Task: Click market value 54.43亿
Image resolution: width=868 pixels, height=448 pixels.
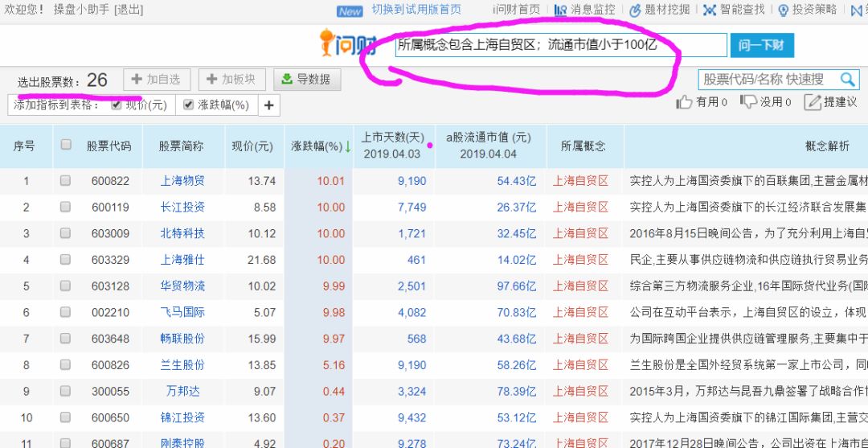Action: tap(517, 180)
